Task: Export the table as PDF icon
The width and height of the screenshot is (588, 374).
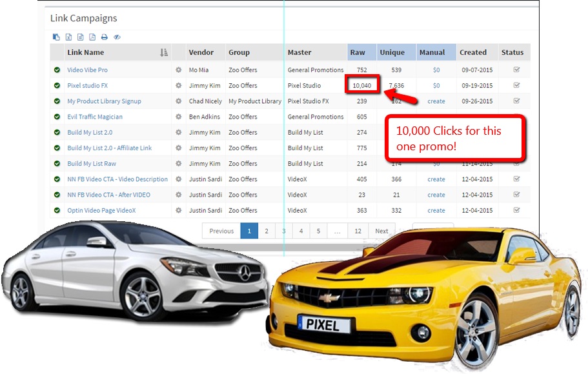Action: 92,37
